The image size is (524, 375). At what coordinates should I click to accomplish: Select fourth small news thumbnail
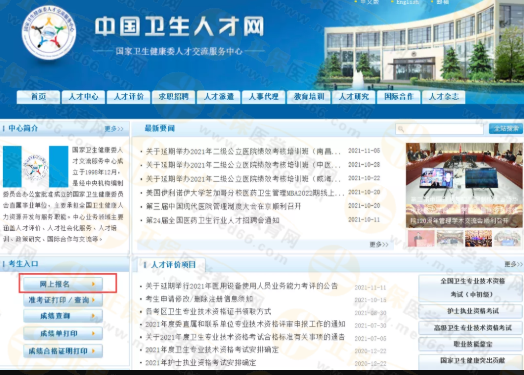(507, 238)
